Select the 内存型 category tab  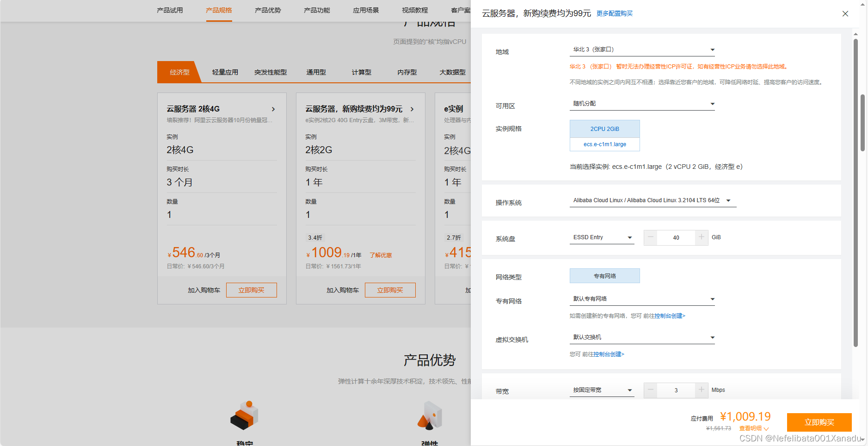(x=407, y=72)
